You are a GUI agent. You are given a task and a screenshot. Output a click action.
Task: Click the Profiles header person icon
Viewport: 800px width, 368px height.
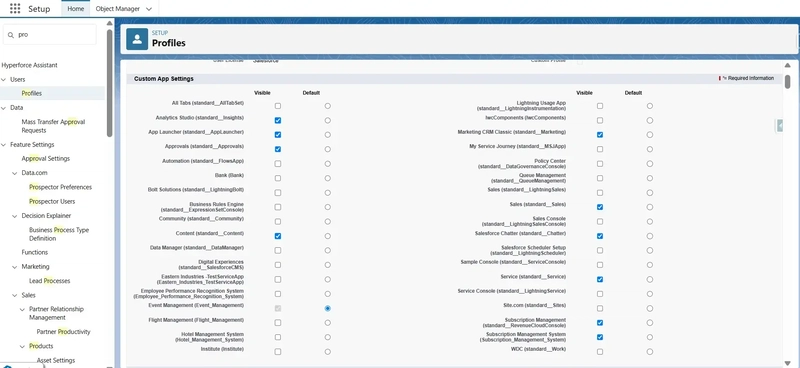click(137, 39)
